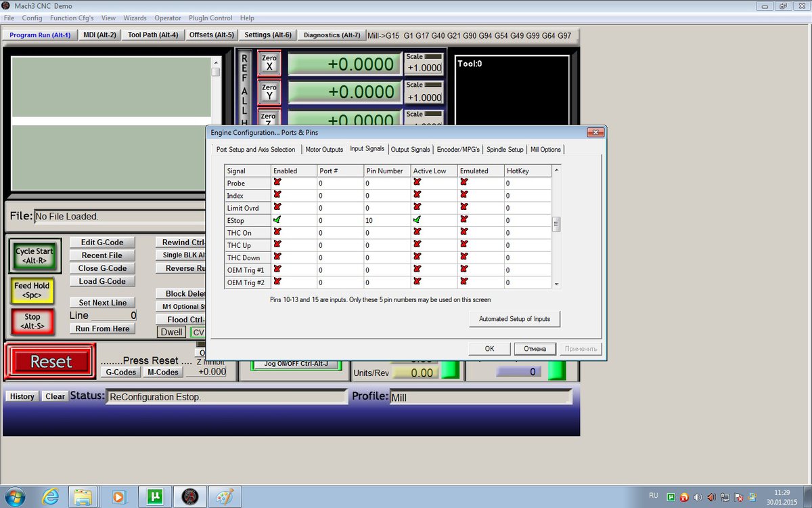Viewport: 812px width, 508px height.
Task: Click the Clear status button
Action: 55,396
